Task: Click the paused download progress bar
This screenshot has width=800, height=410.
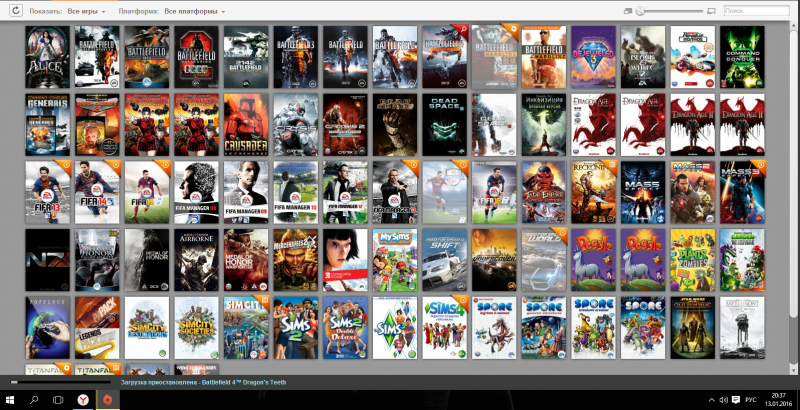Action: [61, 382]
